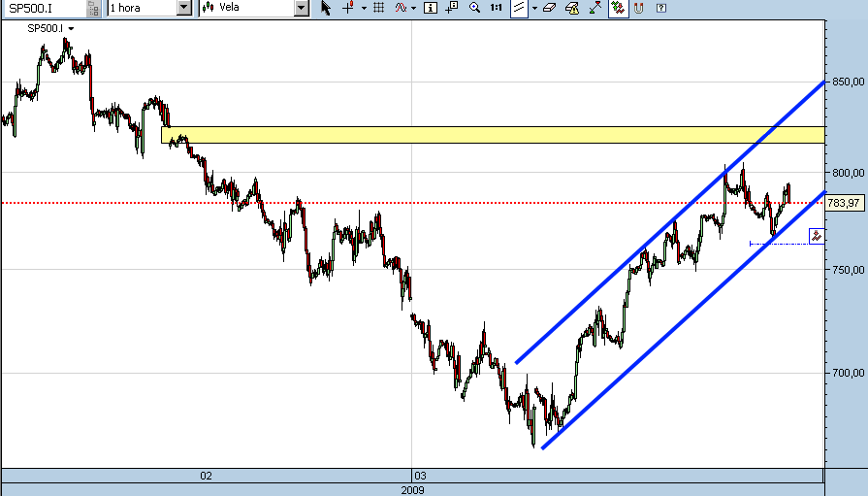Select the crosshair cursor tool
This screenshot has height=496, width=868.
[348, 8]
